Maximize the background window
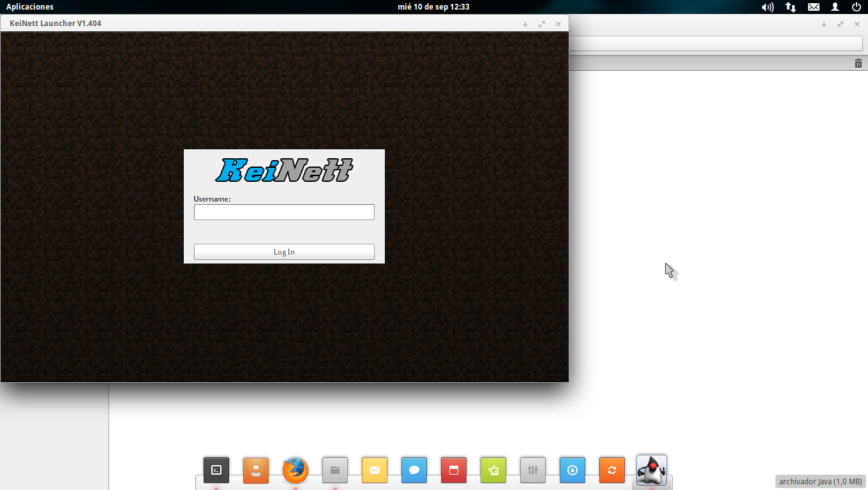868x490 pixels. [x=841, y=24]
